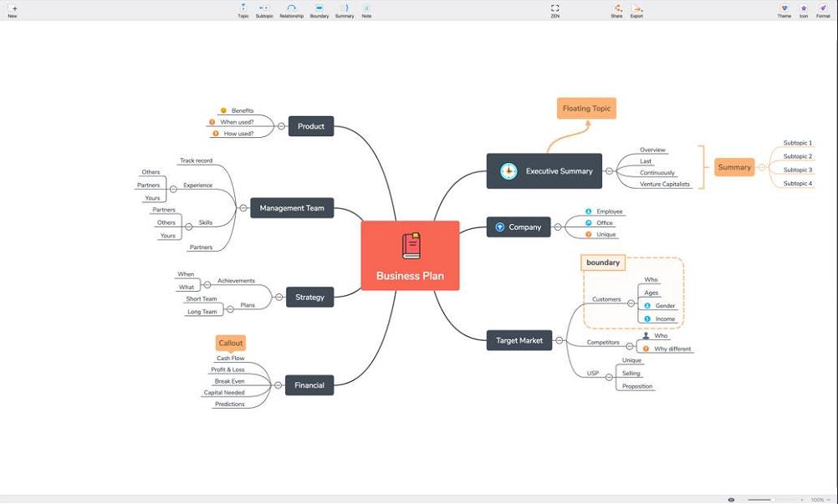Click the New document toolbar icon
The height and width of the screenshot is (504, 838).
[13, 8]
